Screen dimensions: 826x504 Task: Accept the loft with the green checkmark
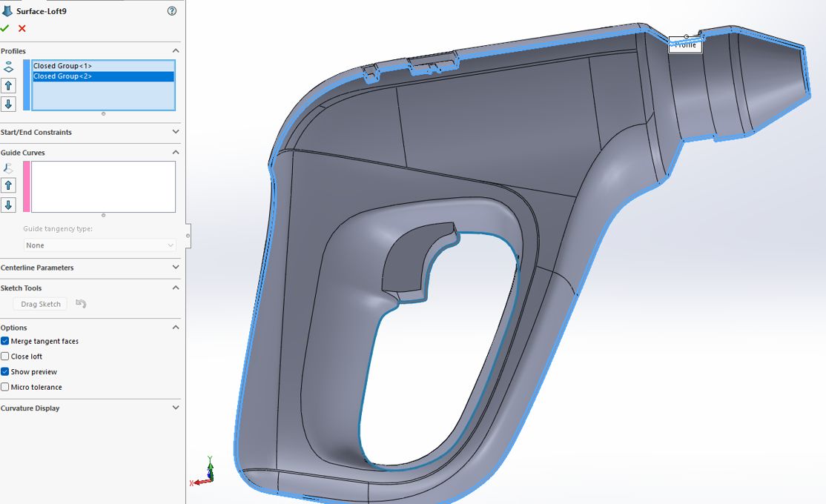(x=5, y=28)
